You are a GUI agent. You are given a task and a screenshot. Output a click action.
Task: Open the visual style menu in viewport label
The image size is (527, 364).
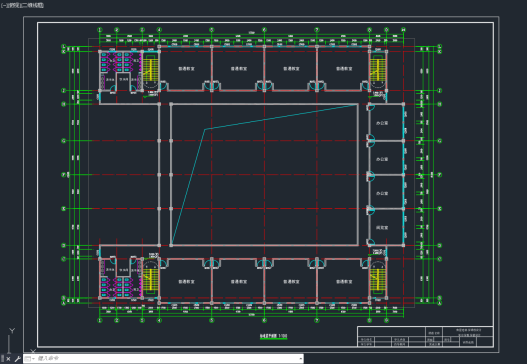click(31, 5)
